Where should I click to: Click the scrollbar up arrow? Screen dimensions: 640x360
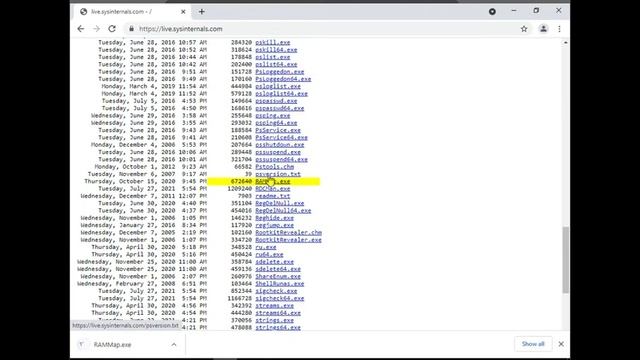point(565,42)
